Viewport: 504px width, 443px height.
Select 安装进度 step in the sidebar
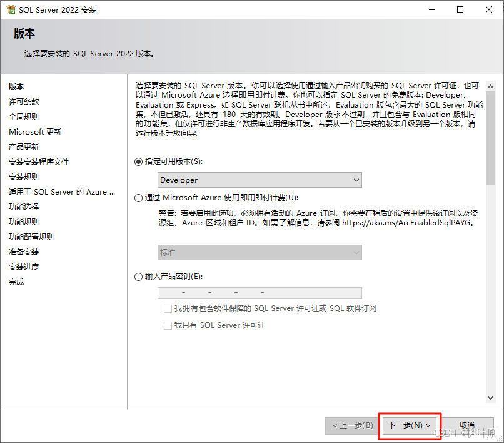(x=24, y=267)
